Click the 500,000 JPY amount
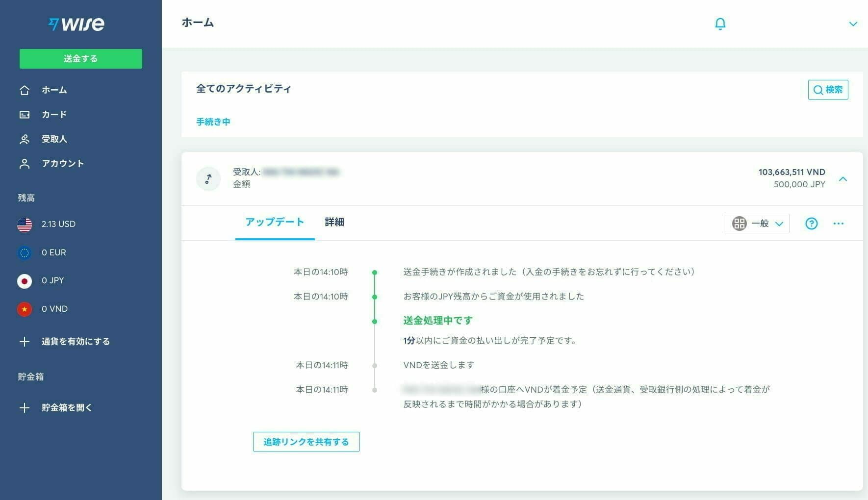868x500 pixels. [799, 184]
